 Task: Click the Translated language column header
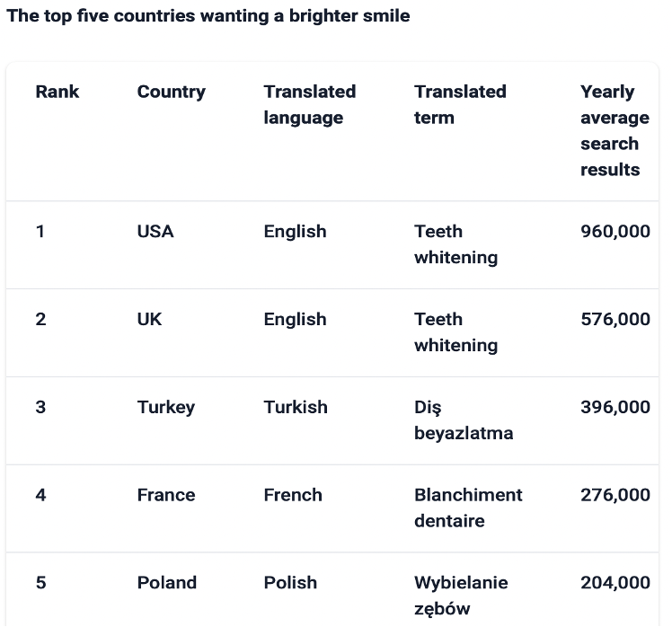[309, 104]
